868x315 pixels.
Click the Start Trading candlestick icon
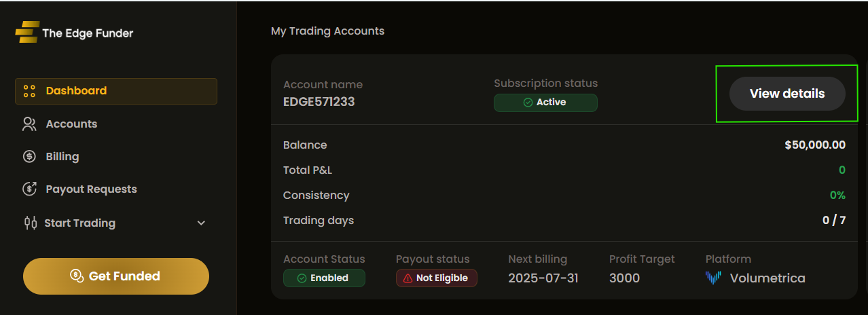pyautogui.click(x=30, y=223)
